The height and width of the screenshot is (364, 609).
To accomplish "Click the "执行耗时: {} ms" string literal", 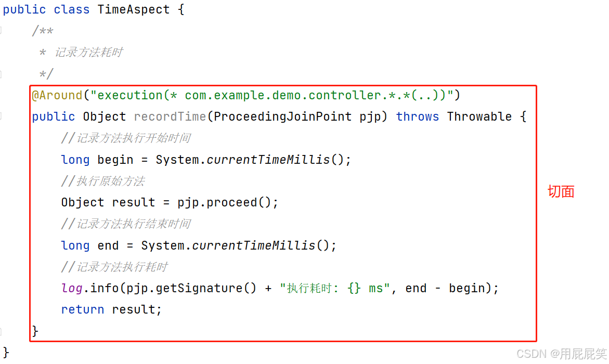I will (x=334, y=288).
